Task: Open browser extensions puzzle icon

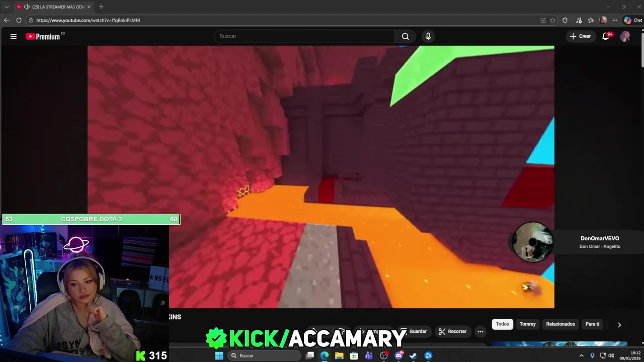Action: 565,20
